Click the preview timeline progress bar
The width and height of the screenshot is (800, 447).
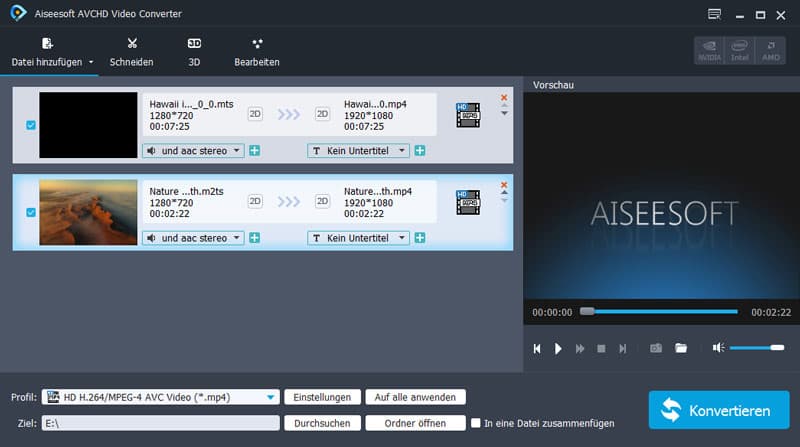coord(661,311)
